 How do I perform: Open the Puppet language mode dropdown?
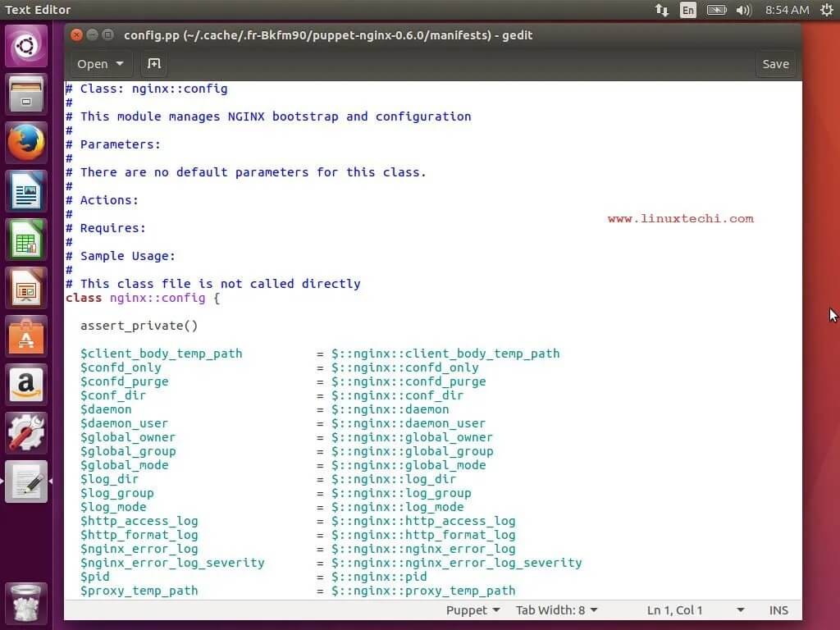coord(472,609)
